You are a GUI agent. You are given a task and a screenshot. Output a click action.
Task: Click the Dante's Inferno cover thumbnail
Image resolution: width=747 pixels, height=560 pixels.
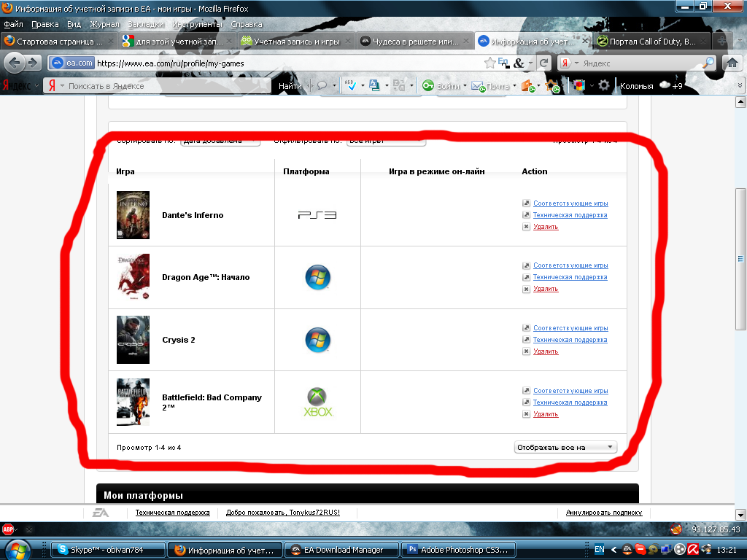pyautogui.click(x=133, y=215)
